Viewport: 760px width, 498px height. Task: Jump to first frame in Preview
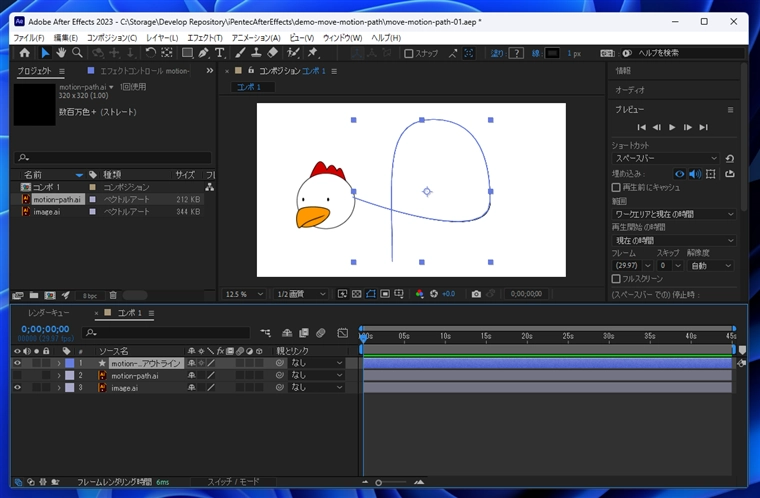[x=641, y=128]
